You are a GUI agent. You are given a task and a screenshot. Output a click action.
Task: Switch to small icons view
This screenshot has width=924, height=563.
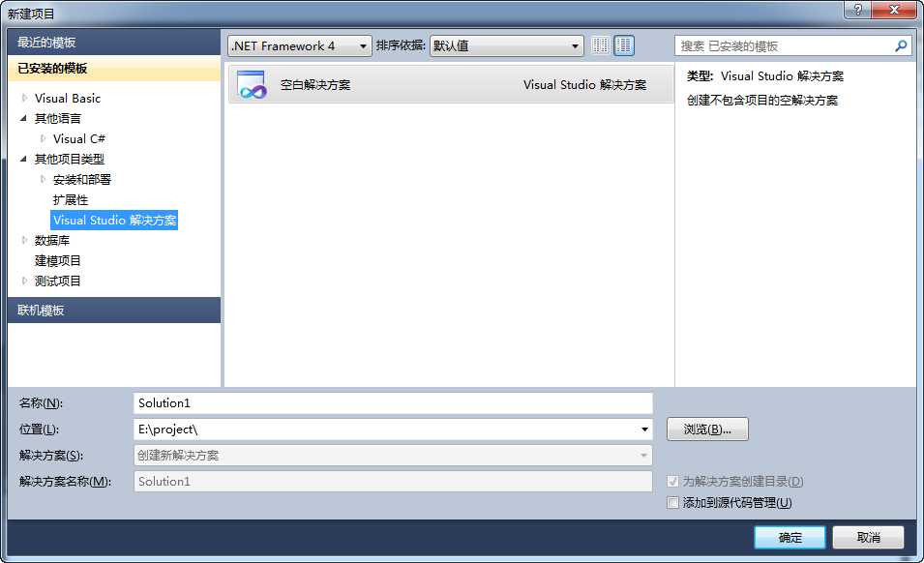(x=600, y=45)
